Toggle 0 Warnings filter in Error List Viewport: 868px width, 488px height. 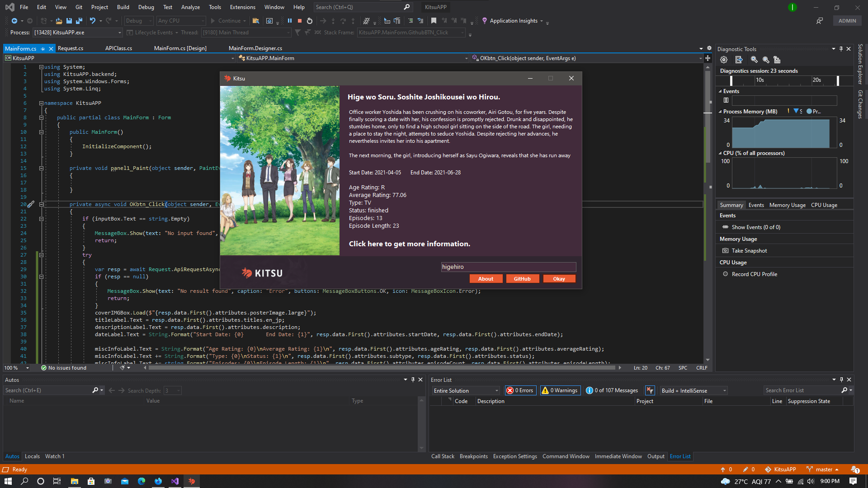560,390
